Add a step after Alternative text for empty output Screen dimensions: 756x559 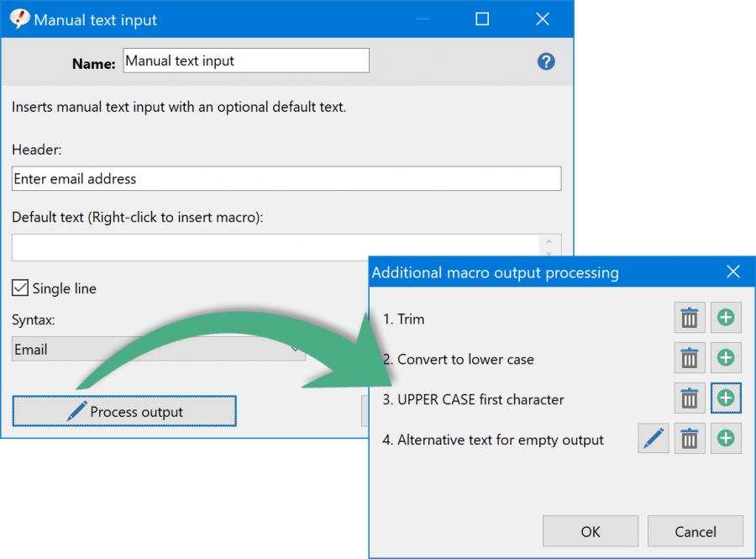726,439
